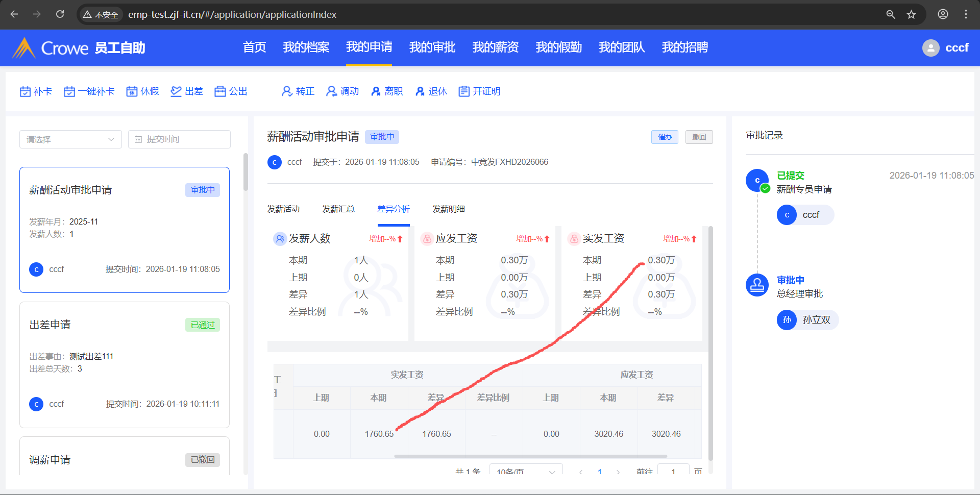Click the 补卡 calendar icon
980x495 pixels.
(x=25, y=91)
